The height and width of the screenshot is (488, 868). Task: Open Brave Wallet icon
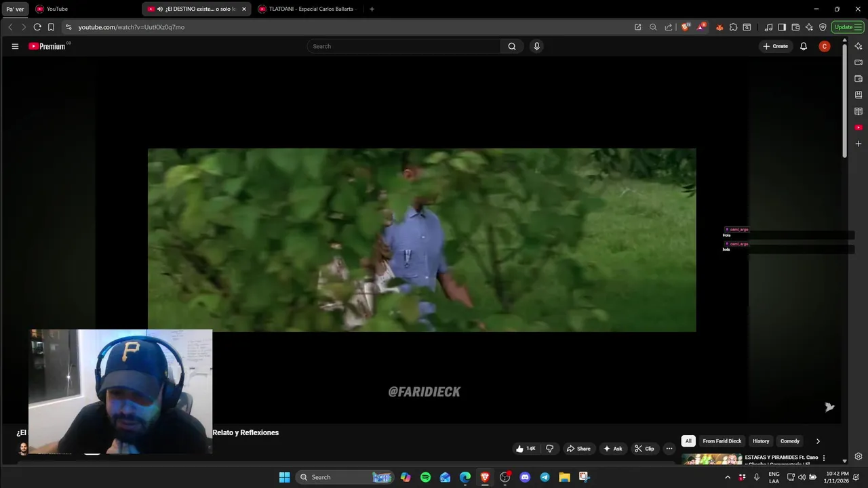pos(795,27)
